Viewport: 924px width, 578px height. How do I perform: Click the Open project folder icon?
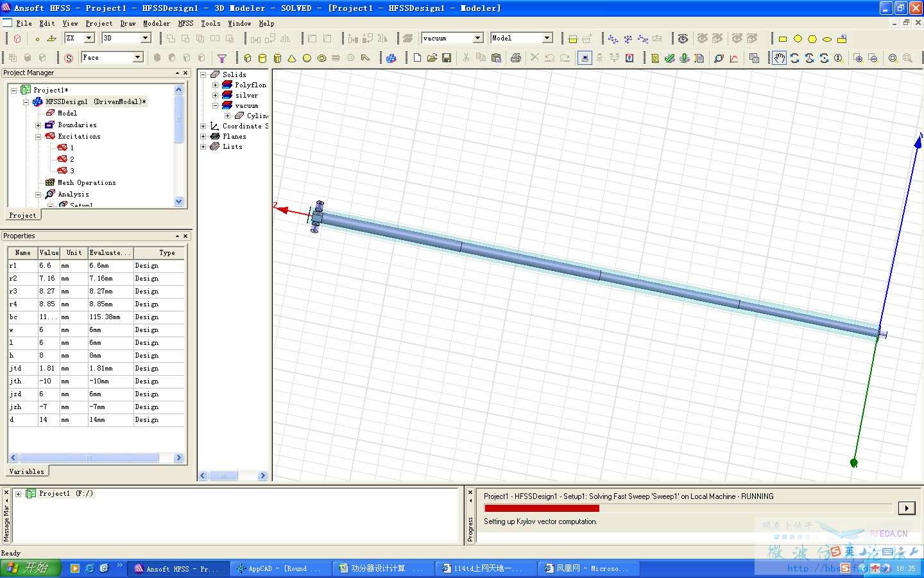[432, 58]
